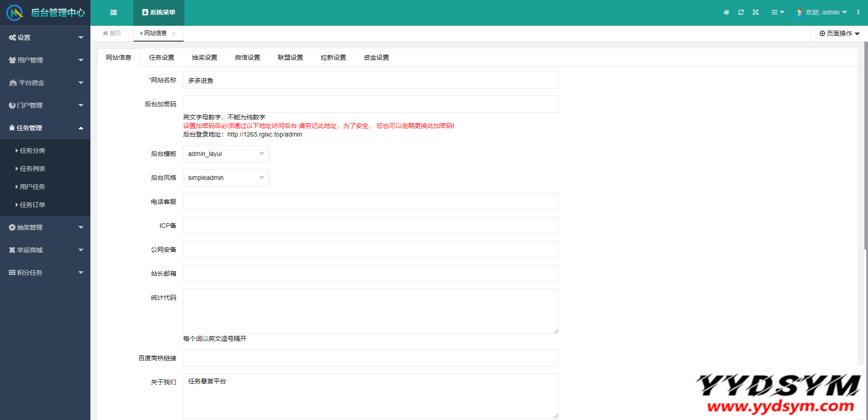
Task: Open the 页面操作 dropdown
Action: [x=839, y=33]
